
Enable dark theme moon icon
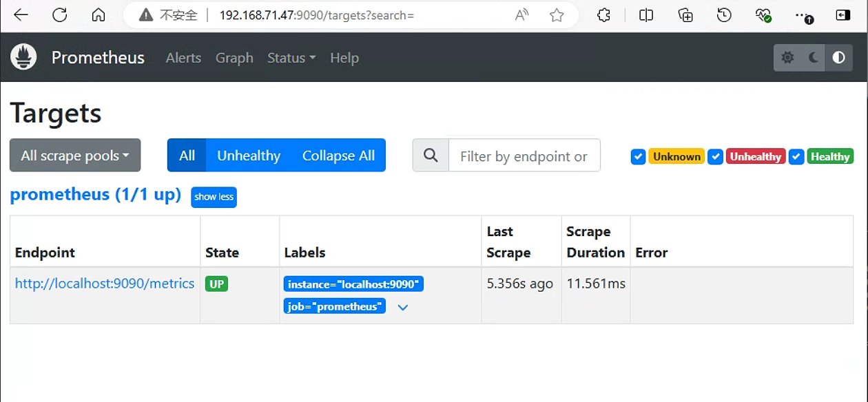[x=813, y=58]
